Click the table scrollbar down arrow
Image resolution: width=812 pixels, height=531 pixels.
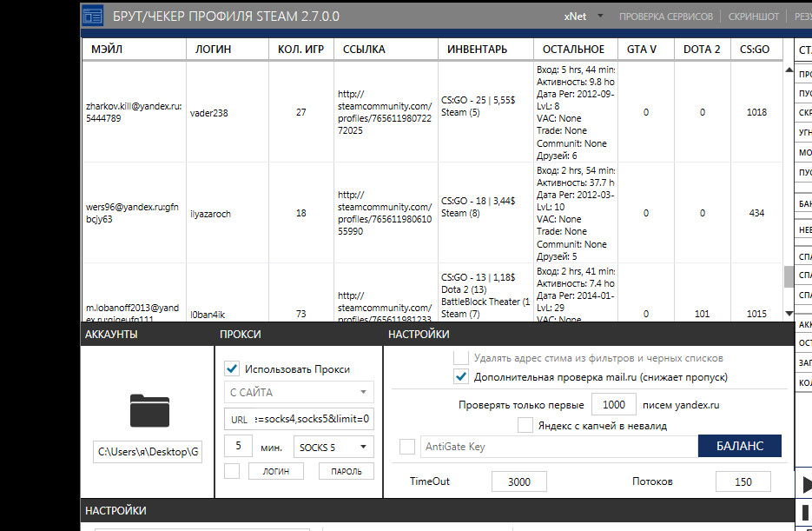click(x=789, y=313)
